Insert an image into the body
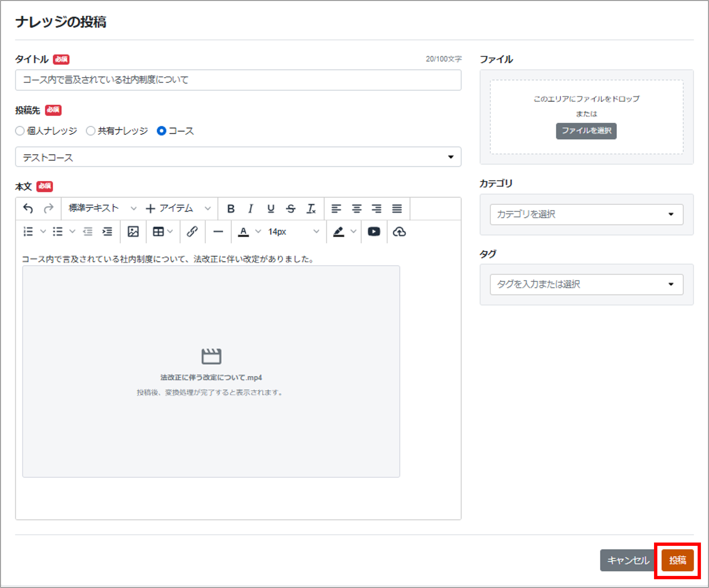Image resolution: width=709 pixels, height=588 pixels. click(x=133, y=232)
